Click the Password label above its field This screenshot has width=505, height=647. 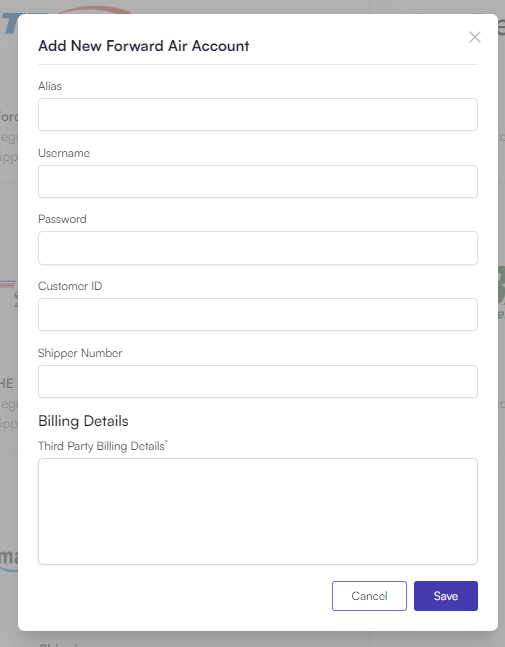tap(62, 219)
